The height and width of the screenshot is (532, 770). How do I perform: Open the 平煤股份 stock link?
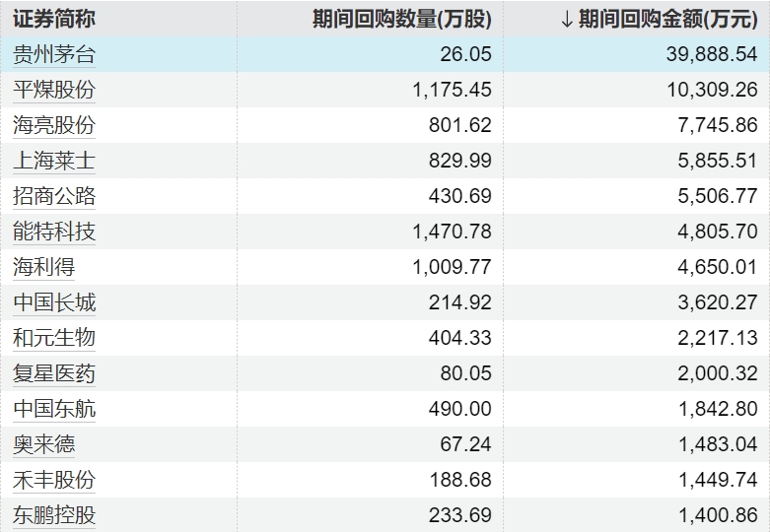tap(54, 90)
